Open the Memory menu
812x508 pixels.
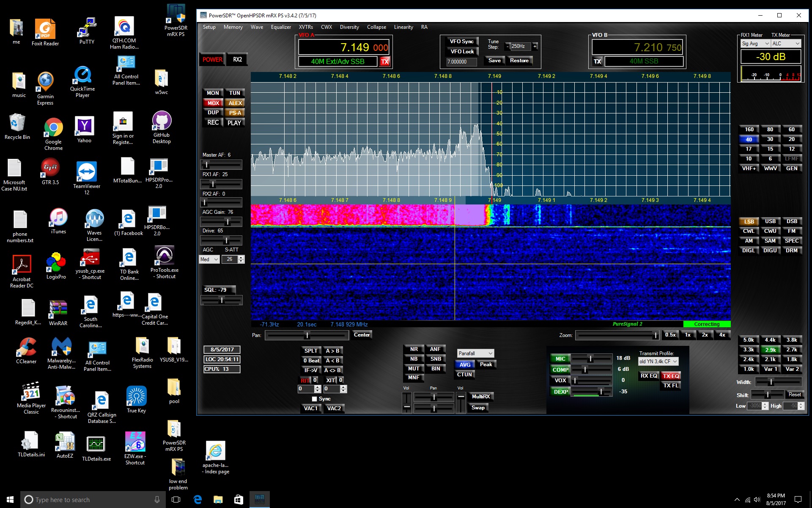coord(233,27)
